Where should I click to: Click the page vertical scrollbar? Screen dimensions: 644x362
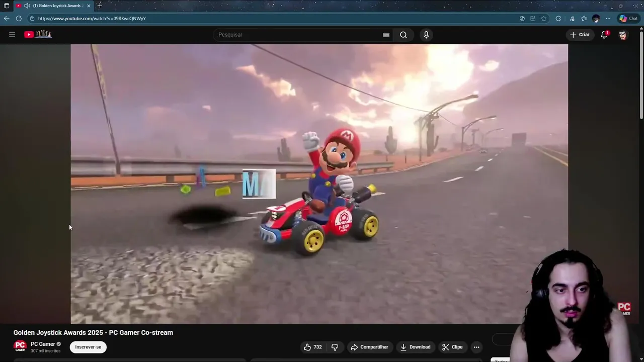click(x=641, y=75)
